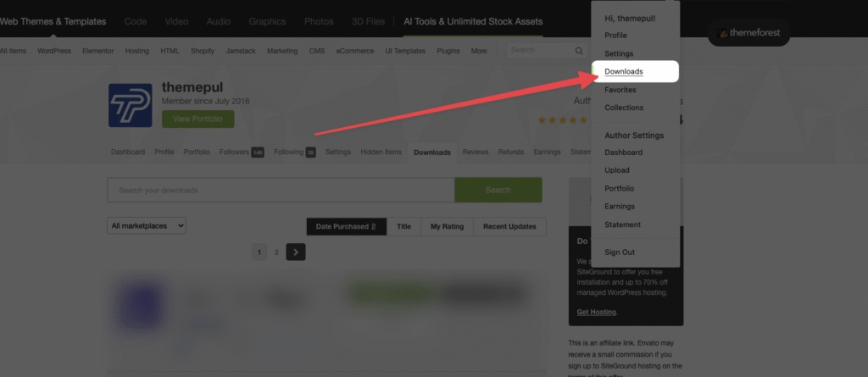Go to next downloads page arrow
Image resolution: width=868 pixels, height=377 pixels.
296,252
